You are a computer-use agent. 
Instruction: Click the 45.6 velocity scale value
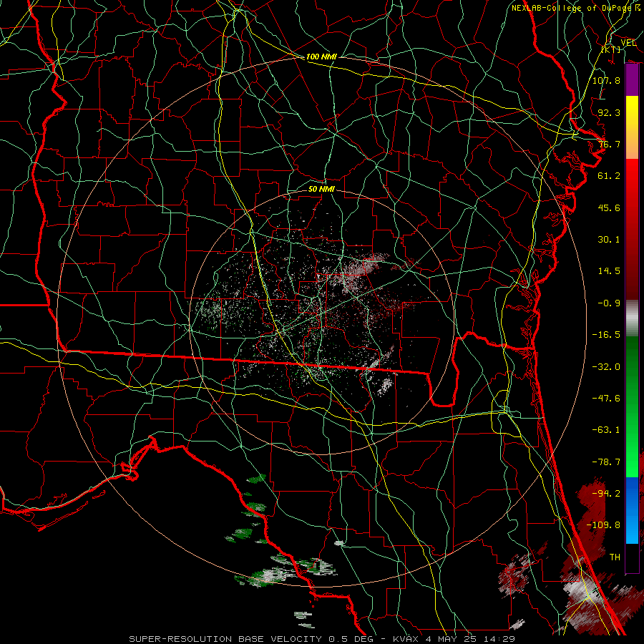point(609,208)
